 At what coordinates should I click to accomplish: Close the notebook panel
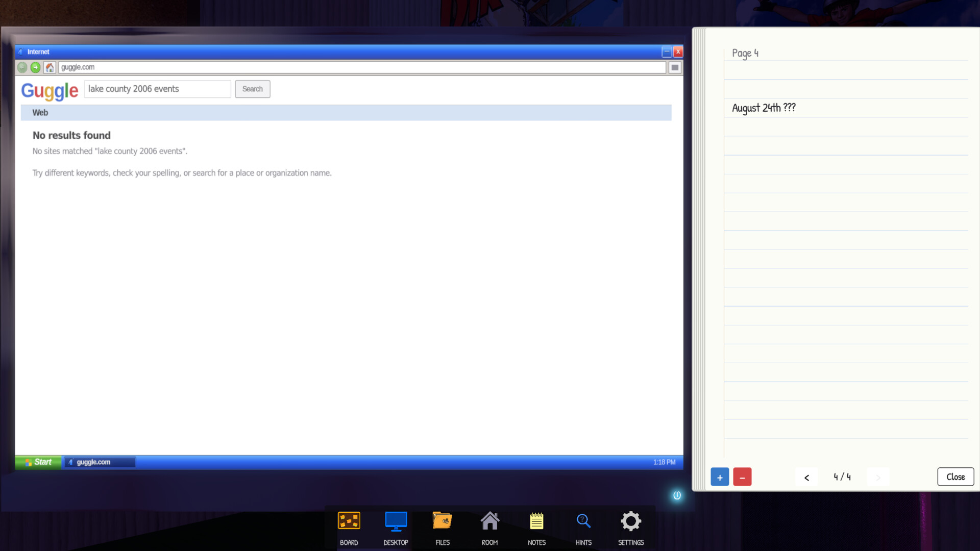coord(955,477)
